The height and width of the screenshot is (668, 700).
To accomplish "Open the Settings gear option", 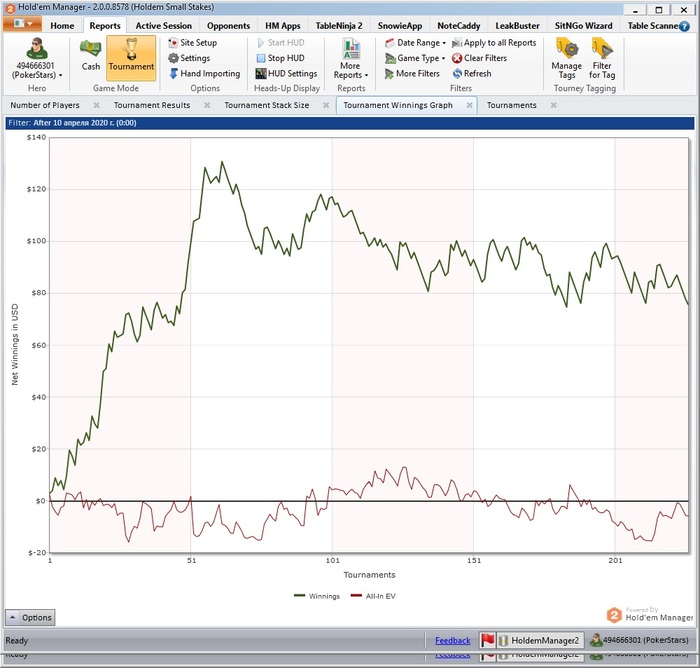I will [189, 58].
